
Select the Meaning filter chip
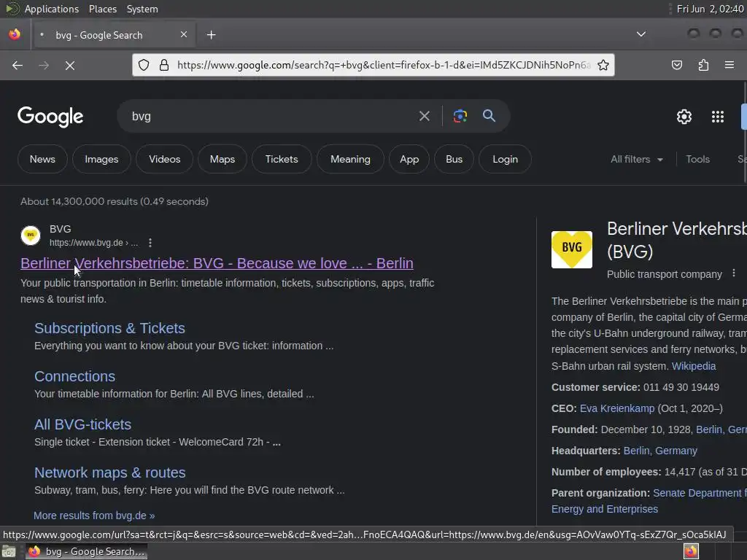(350, 159)
